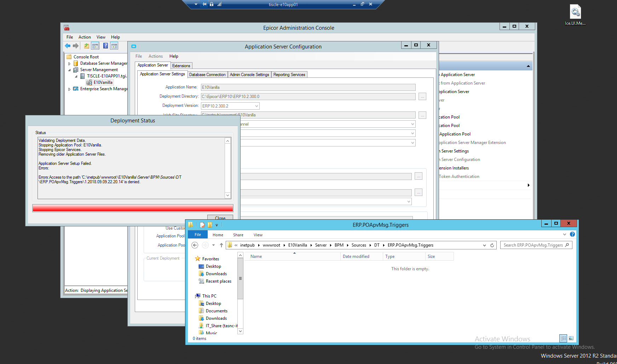Screen dimensions: 617x364
Task: Expand Database Server Management tree node
Action: point(69,64)
